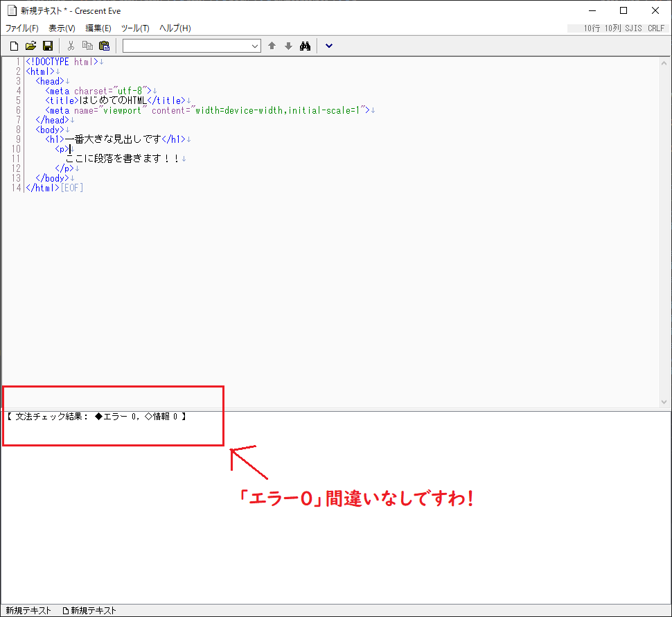Create a new file with toolbar icon
The width and height of the screenshot is (672, 617).
tap(14, 46)
